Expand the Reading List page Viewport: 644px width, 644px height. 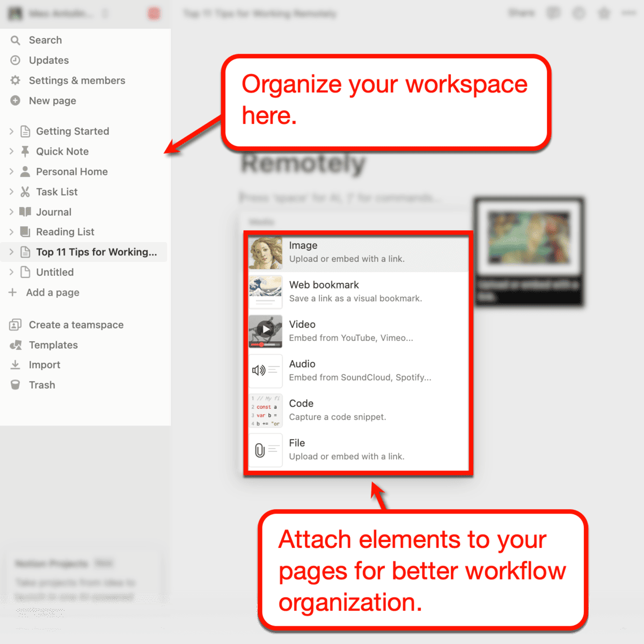coord(12,232)
